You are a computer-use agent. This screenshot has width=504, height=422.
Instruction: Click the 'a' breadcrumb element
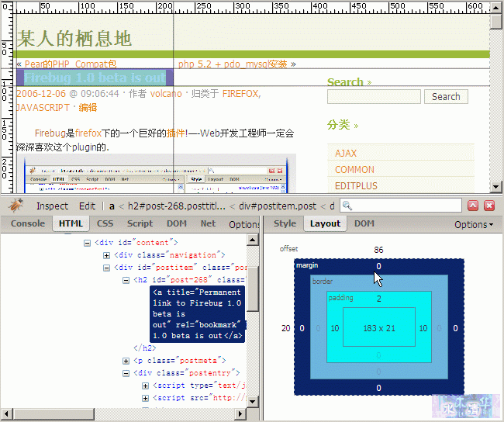tap(112, 206)
